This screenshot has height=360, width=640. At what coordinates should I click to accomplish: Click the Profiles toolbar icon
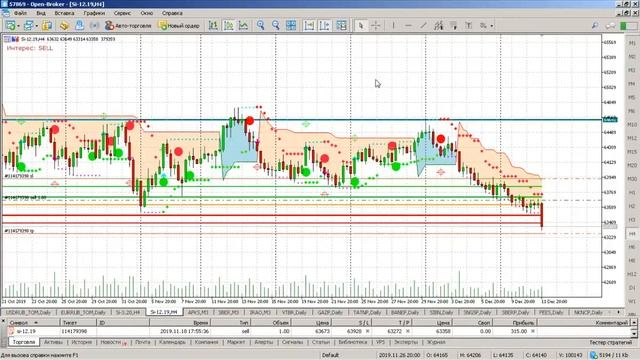29,25
